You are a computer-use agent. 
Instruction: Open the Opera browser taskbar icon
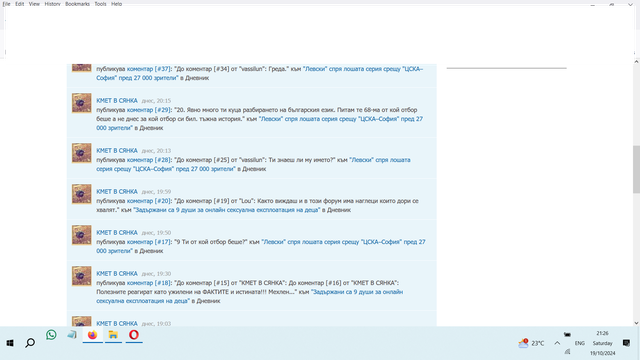pyautogui.click(x=134, y=335)
